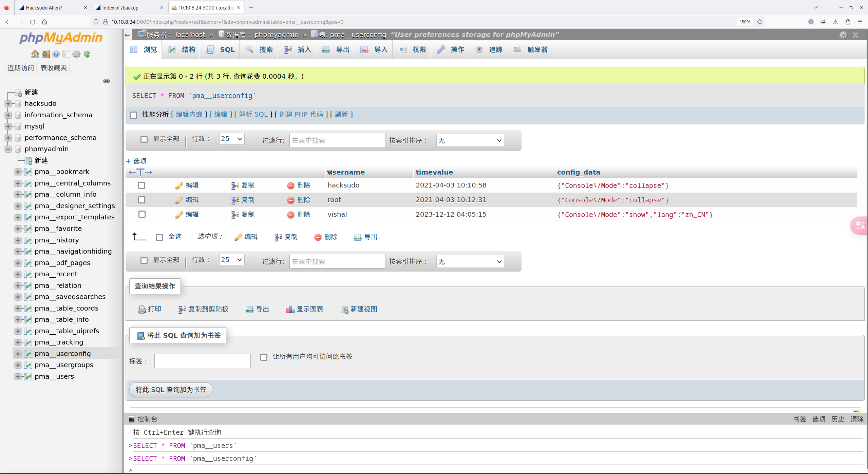Select the vishal row checkbox
This screenshot has height=474, width=868.
point(142,214)
